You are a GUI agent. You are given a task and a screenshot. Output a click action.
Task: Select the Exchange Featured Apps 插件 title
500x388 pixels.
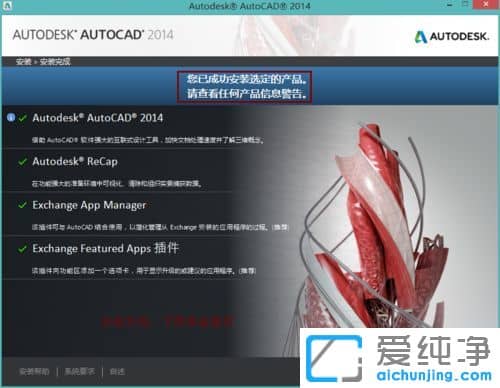106,249
